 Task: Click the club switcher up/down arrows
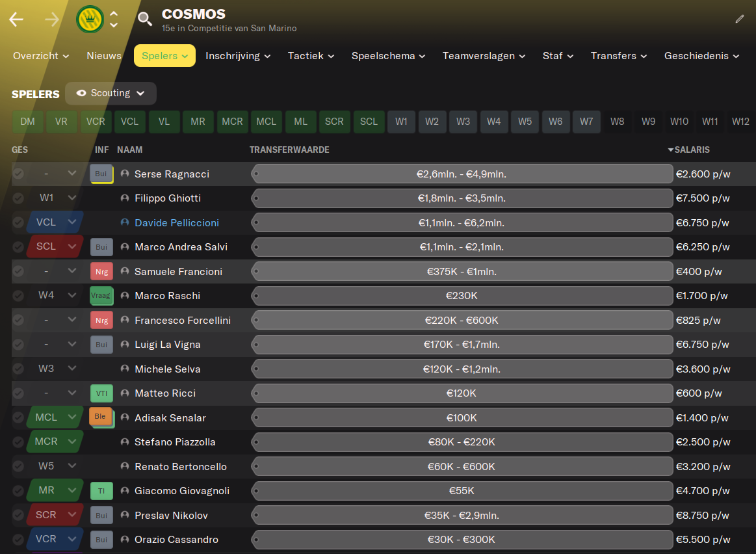[114, 20]
